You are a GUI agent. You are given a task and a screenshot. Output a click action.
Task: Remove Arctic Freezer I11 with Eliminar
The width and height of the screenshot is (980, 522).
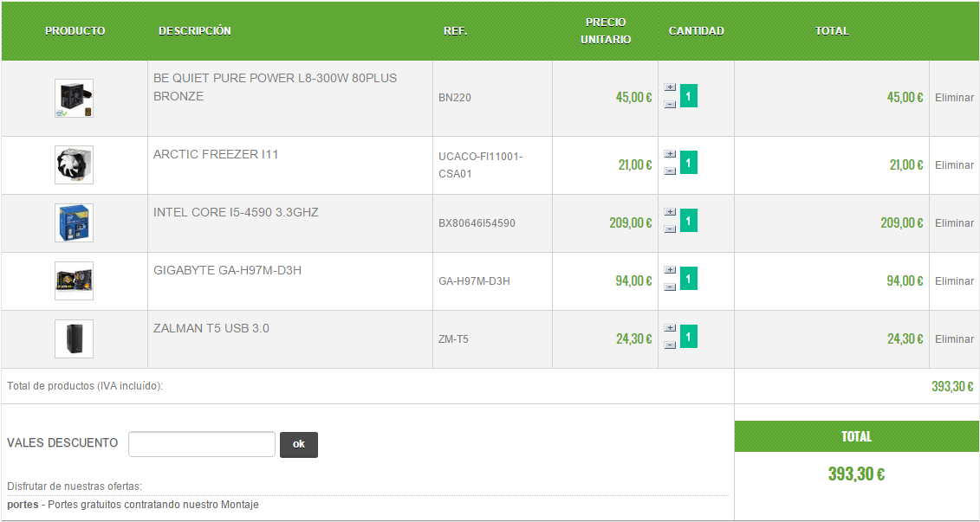click(954, 165)
